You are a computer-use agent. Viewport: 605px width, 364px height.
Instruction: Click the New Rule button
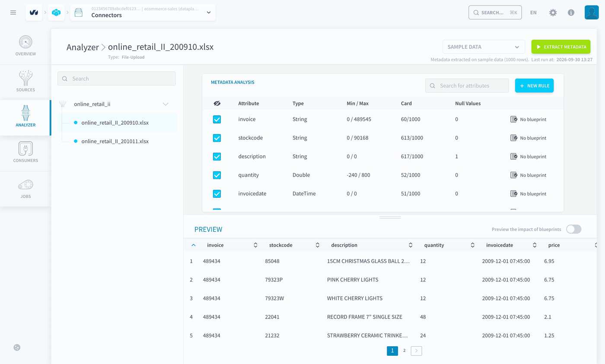(x=534, y=85)
